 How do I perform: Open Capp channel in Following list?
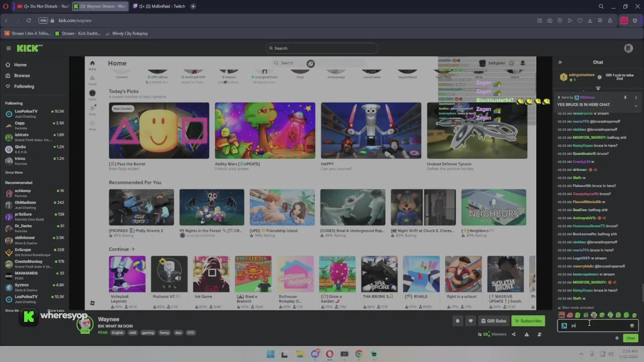[35, 125]
